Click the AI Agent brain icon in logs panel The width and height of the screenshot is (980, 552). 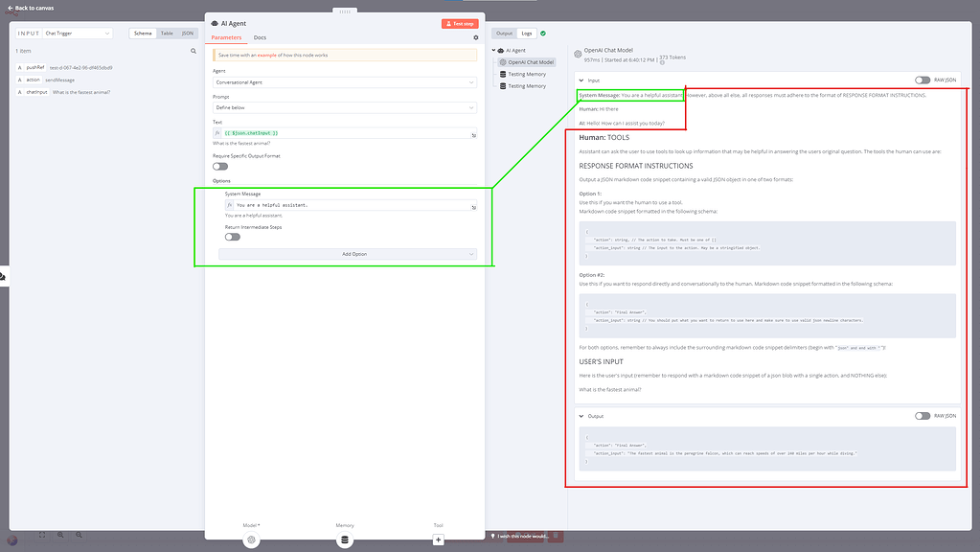(500, 50)
